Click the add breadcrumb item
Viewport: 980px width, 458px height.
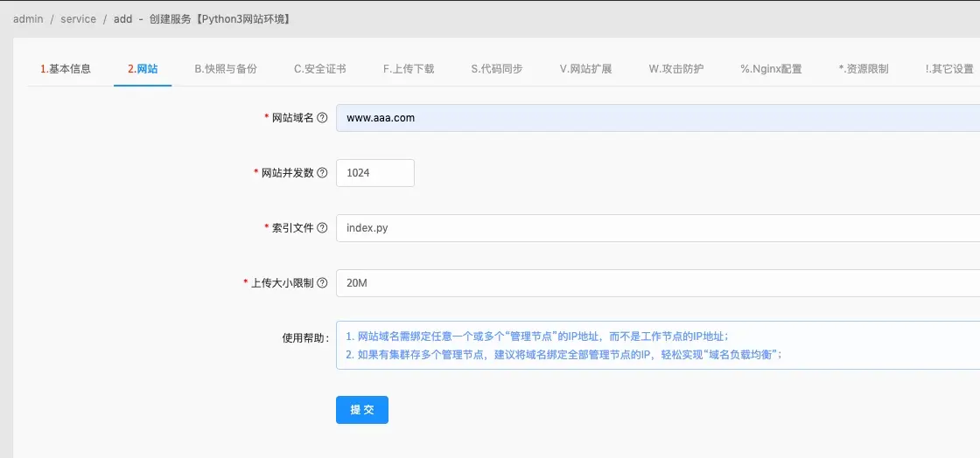point(123,18)
